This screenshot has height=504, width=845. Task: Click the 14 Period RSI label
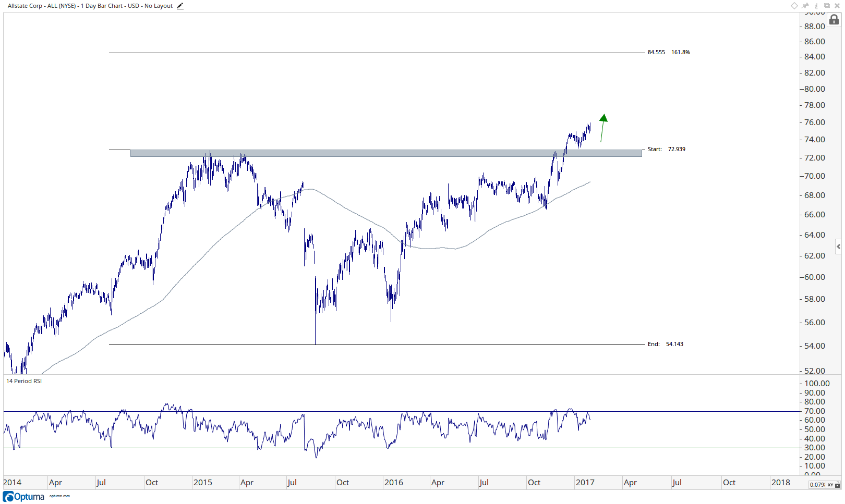point(24,381)
